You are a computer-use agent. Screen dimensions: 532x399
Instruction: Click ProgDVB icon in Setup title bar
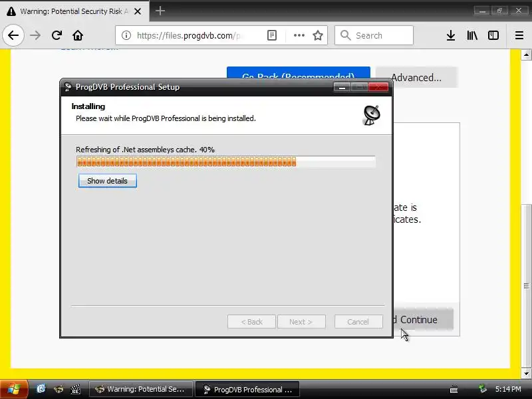pos(68,87)
